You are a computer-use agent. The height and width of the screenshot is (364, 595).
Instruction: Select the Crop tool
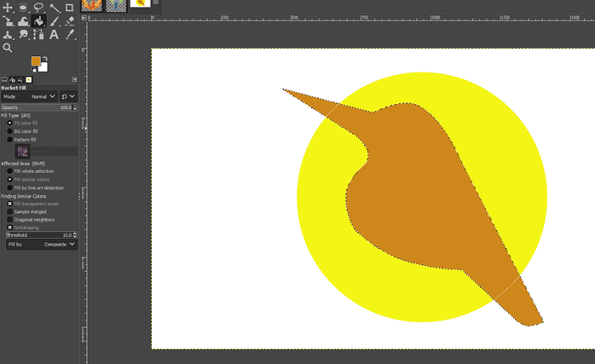(x=69, y=8)
